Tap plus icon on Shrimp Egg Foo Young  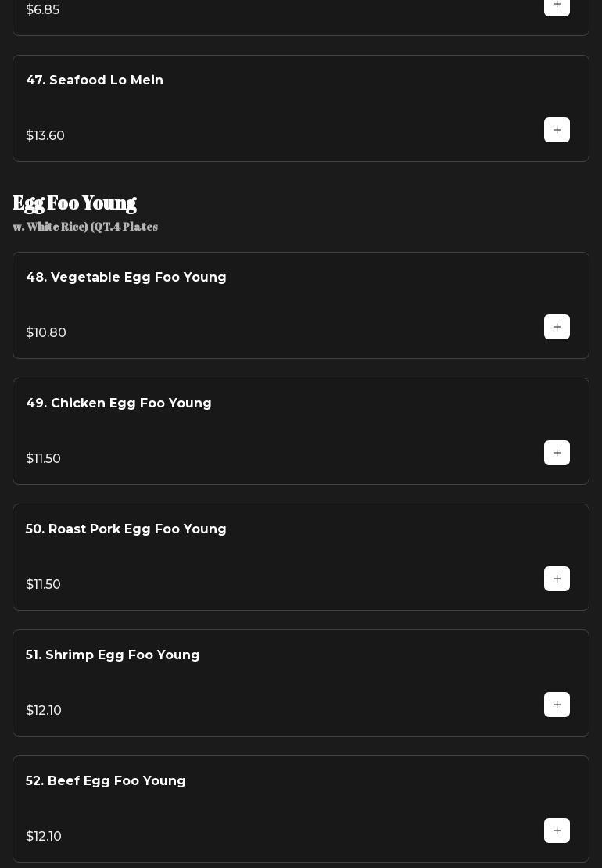coord(557,705)
